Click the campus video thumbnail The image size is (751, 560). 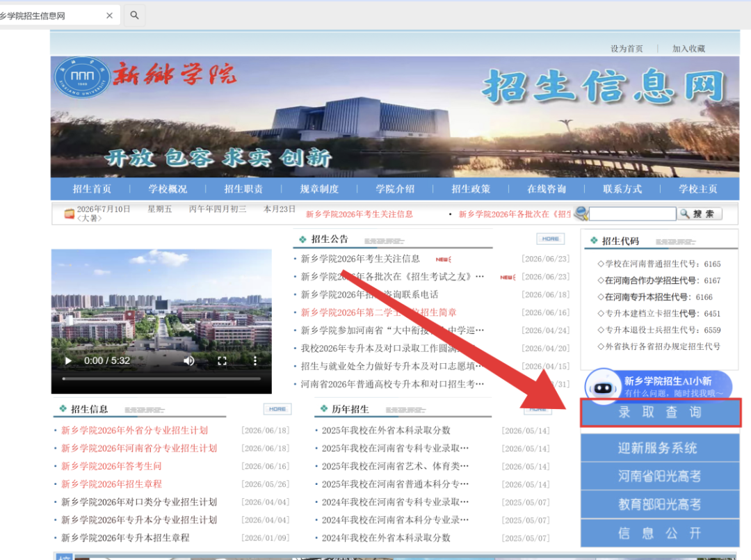(161, 321)
